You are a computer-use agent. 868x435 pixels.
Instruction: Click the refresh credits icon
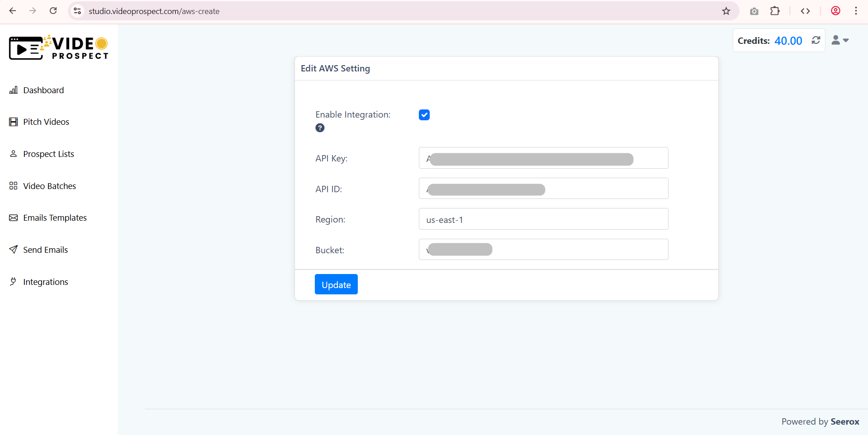point(816,40)
